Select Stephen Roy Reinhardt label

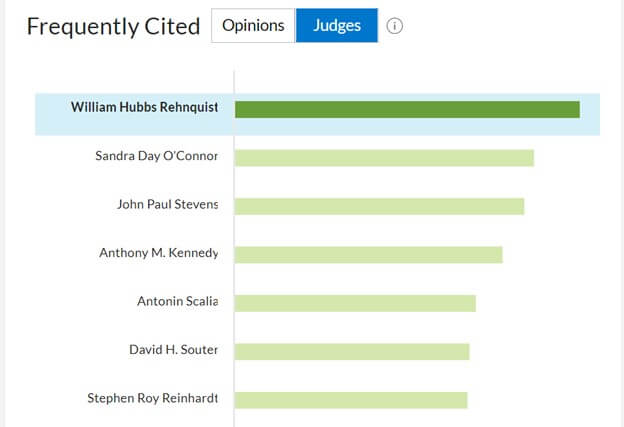coord(152,399)
